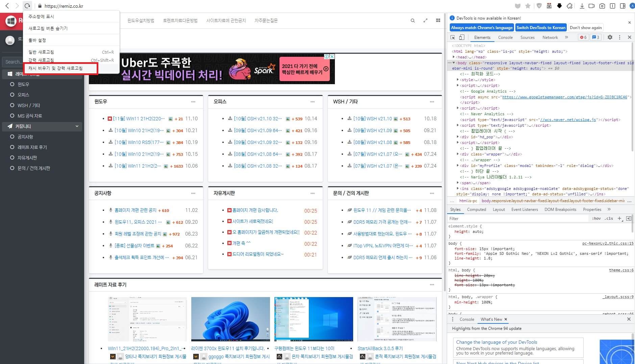This screenshot has width=635, height=364.
Task: Switch to DevTools Sources tab
Action: pyautogui.click(x=528, y=38)
